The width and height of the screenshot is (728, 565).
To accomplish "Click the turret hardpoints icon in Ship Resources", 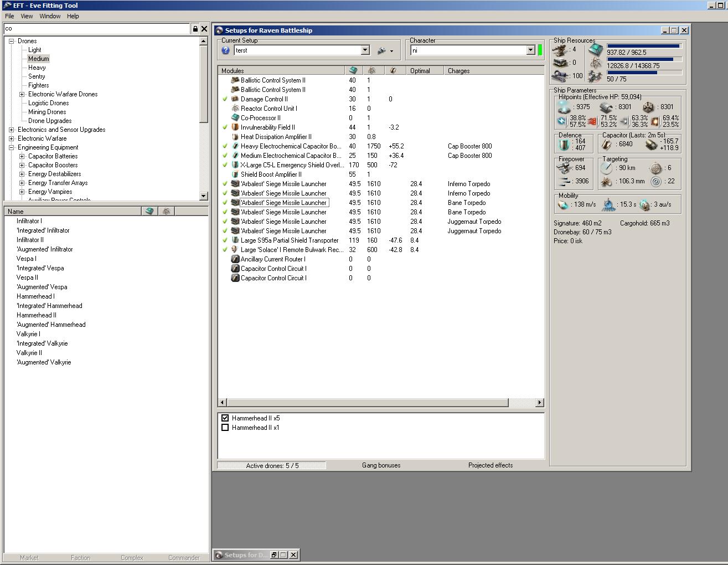I will click(561, 50).
